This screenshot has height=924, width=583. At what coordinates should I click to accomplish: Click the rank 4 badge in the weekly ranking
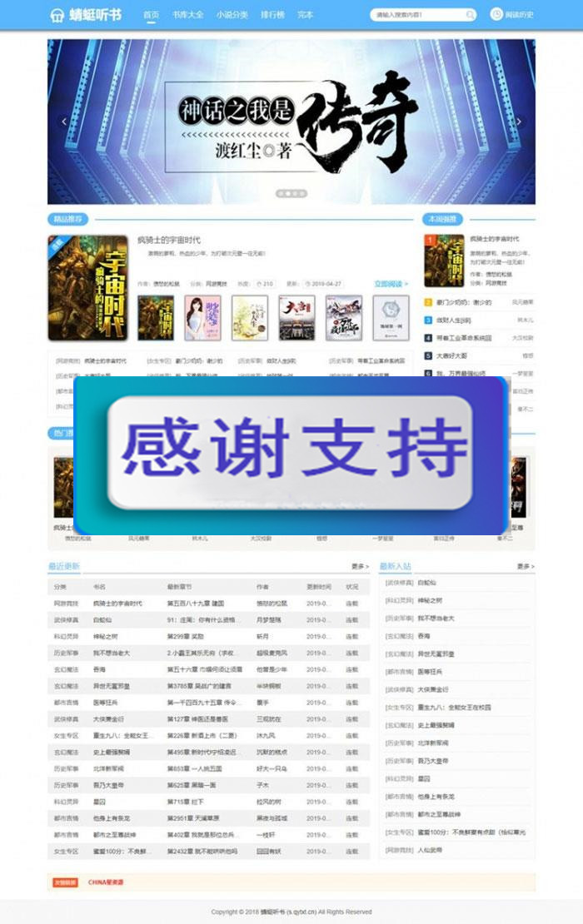coord(429,338)
